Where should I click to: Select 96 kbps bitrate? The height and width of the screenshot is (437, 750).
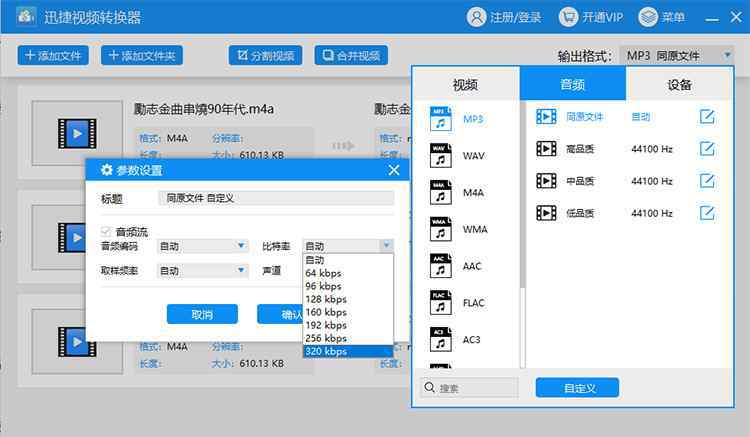coord(348,286)
